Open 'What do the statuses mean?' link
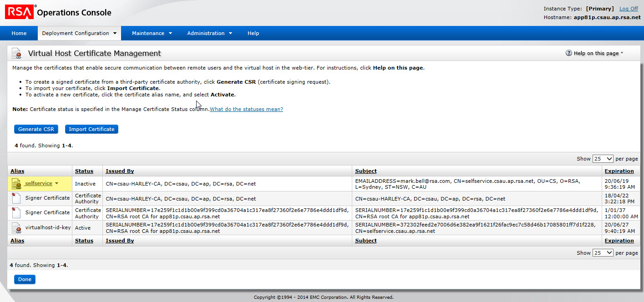 [x=246, y=109]
